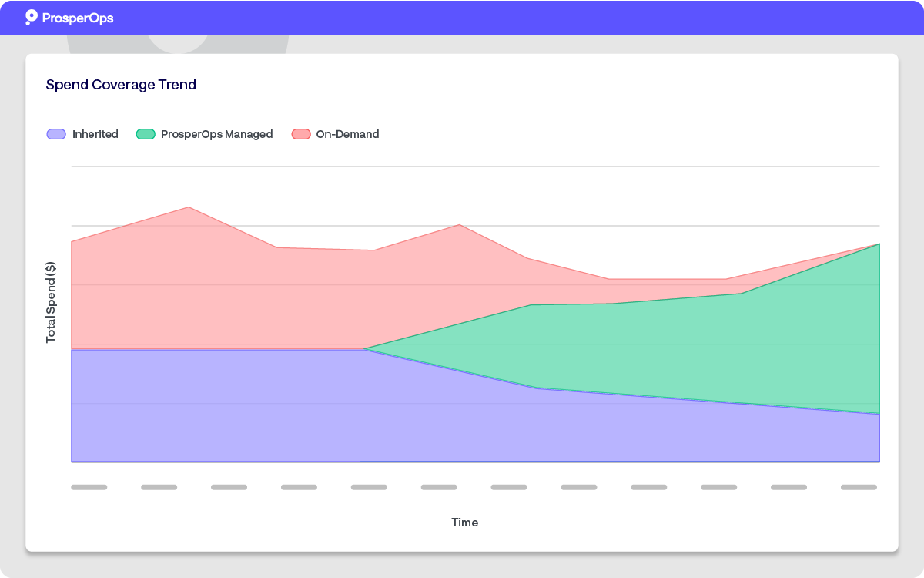The image size is (924, 578).
Task: Click the On-Demand legend label
Action: pyautogui.click(x=347, y=134)
